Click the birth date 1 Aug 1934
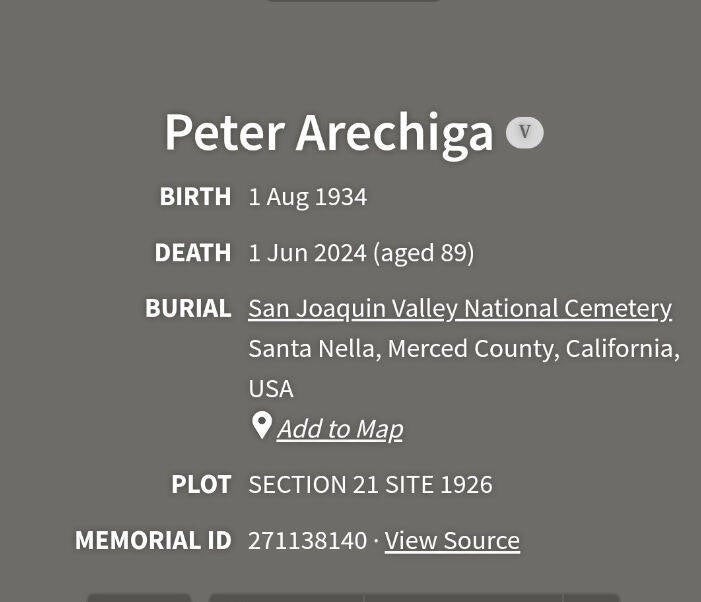701x602 pixels. coord(308,197)
